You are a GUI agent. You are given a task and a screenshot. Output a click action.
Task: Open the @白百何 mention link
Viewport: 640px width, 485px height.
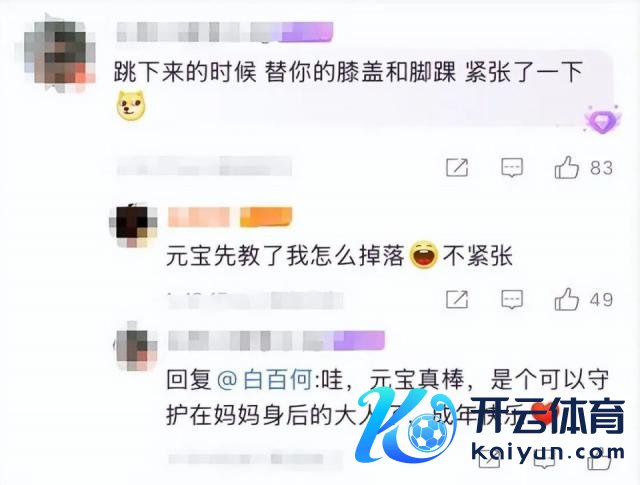265,380
